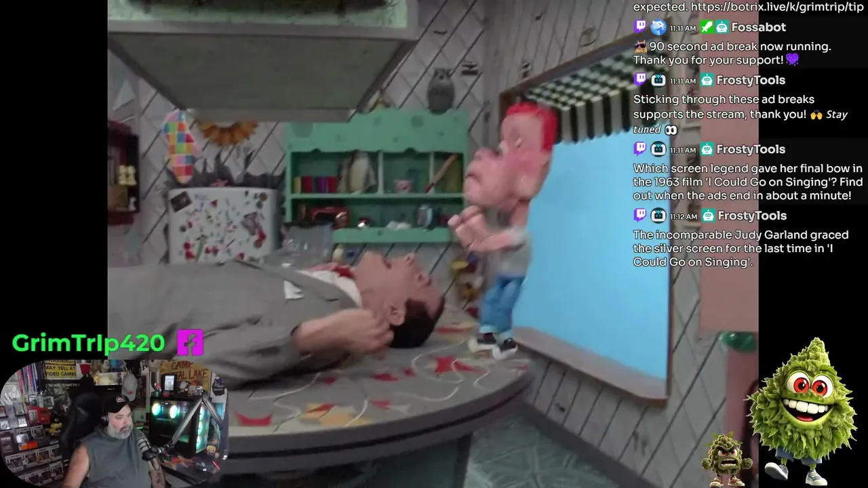Click the teal bot badge on the 11:12 AM row

pos(708,216)
